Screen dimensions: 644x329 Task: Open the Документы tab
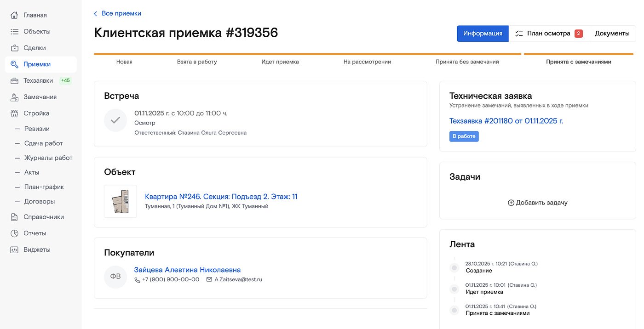612,34
